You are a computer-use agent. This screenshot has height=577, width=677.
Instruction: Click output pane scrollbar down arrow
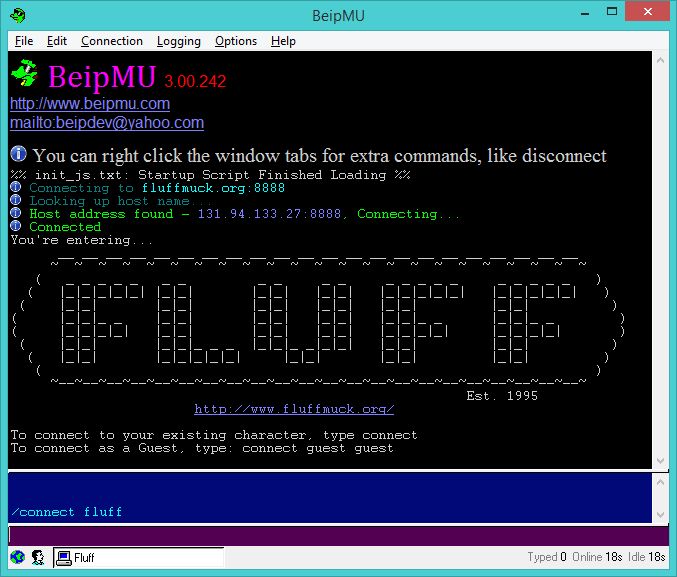(660, 460)
